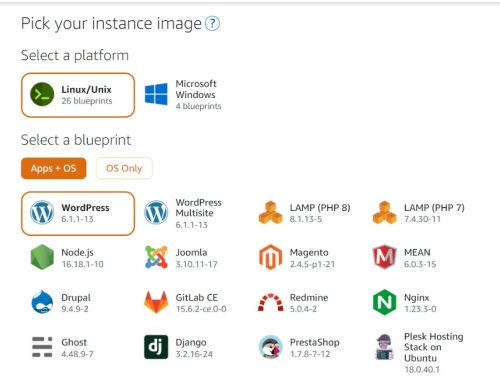
Task: Click PrestaShop version 1.7.8-7-12 text
Action: tap(310, 354)
